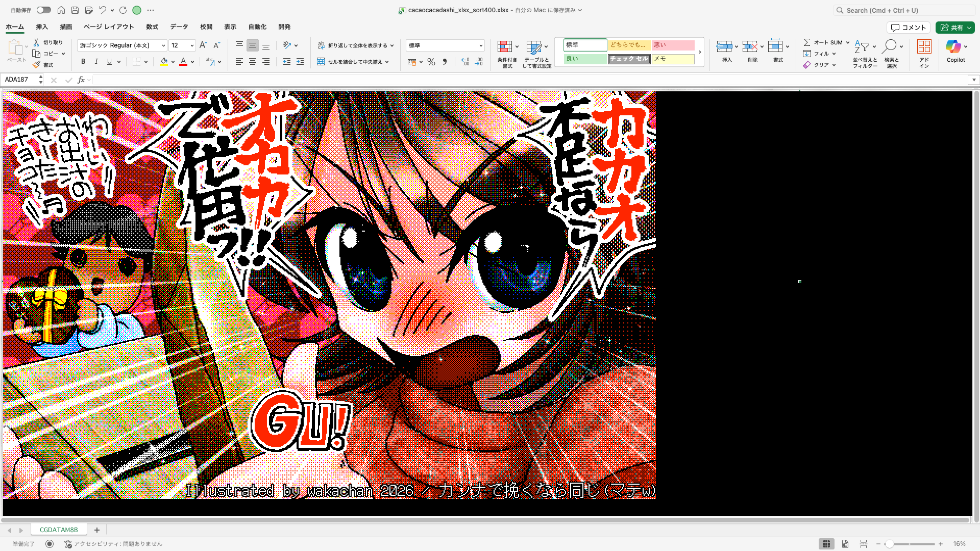The height and width of the screenshot is (551, 980).
Task: Open the fill color dropdown arrow
Action: coord(173,62)
